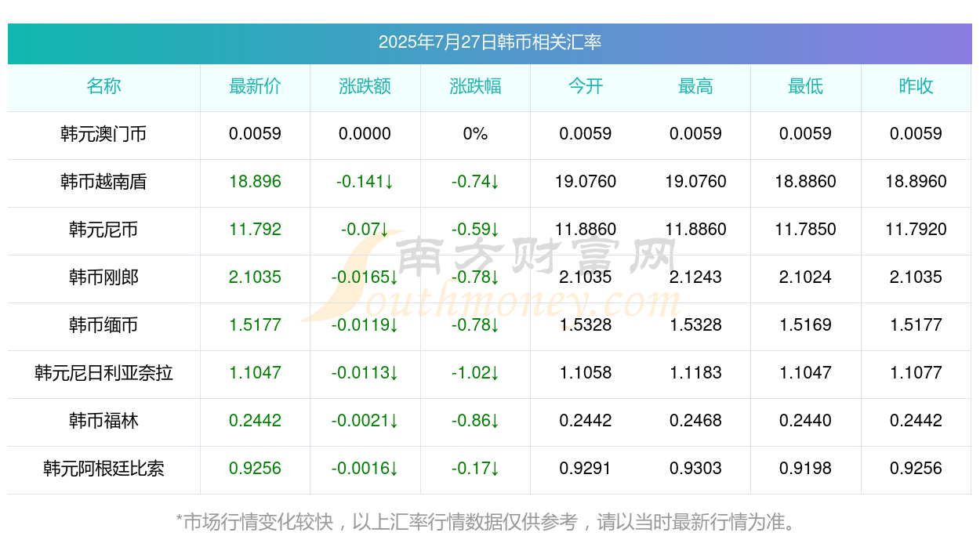Click latest price 18.896 for 韩币越南盾

[255, 182]
